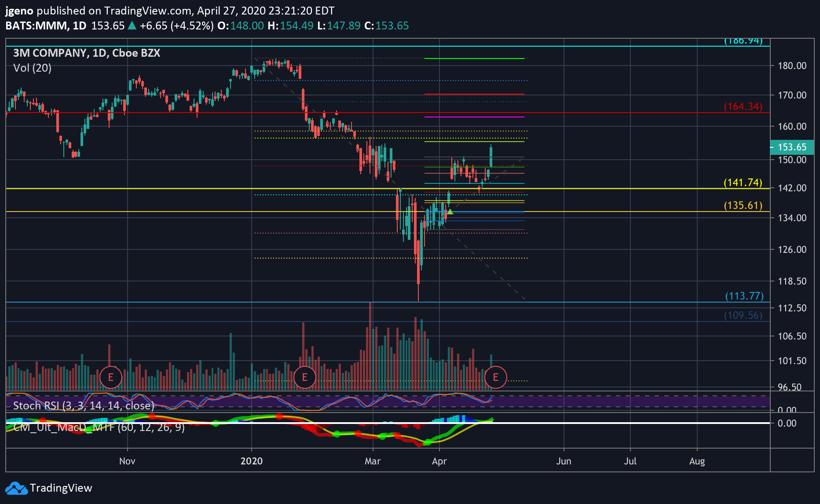Image resolution: width=820 pixels, height=504 pixels.
Task: Click the Mar label on the time axis
Action: pos(373,461)
